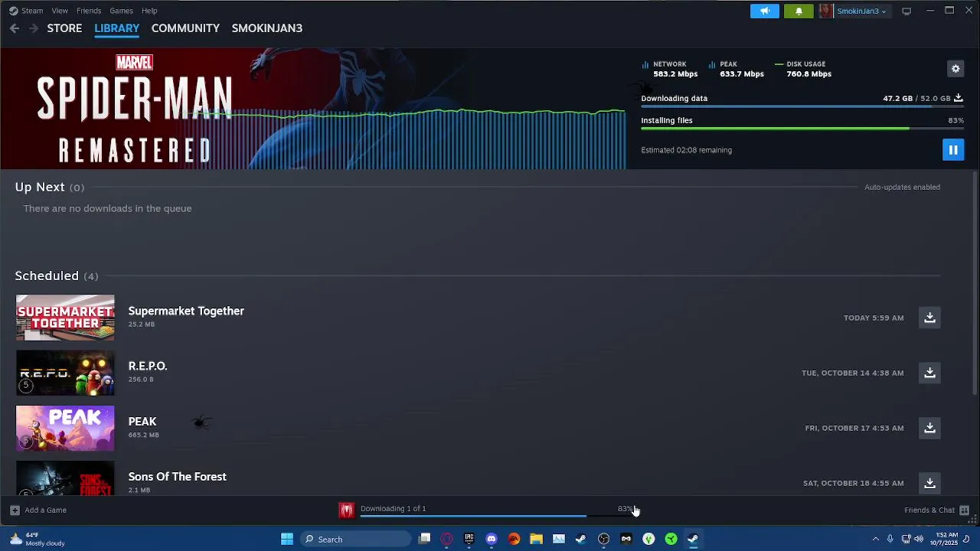Click the Network 583.2 Mbps readout
The image size is (980, 551).
click(x=670, y=69)
